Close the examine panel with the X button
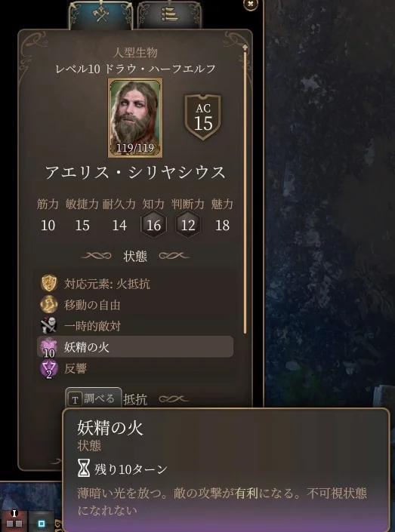This screenshot has height=532, width=395. pos(252,4)
